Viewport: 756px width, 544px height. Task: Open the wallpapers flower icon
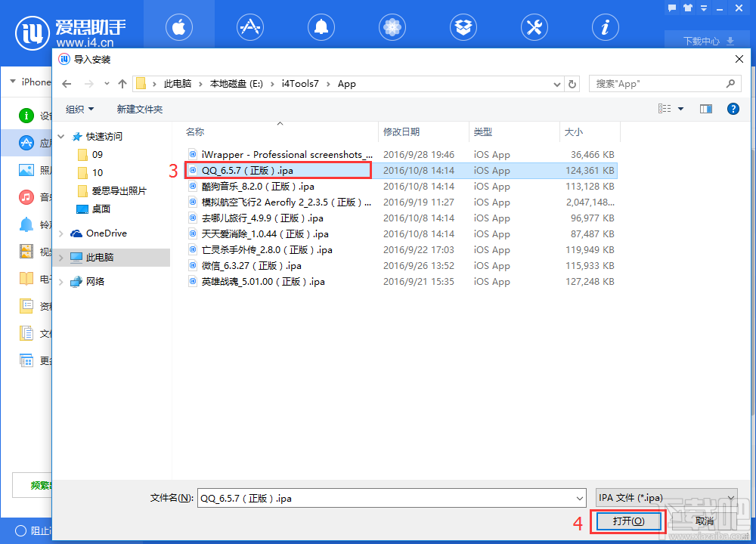tap(392, 27)
